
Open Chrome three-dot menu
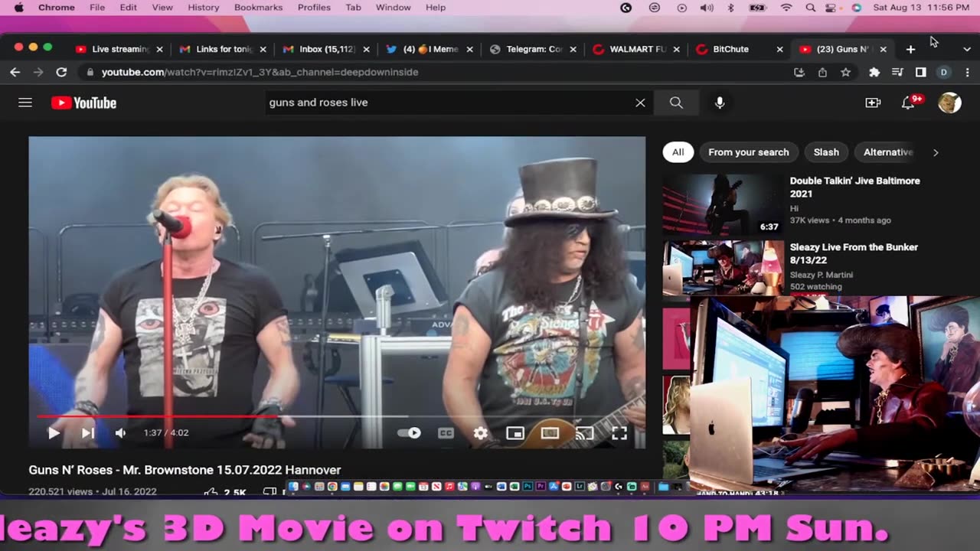966,72
